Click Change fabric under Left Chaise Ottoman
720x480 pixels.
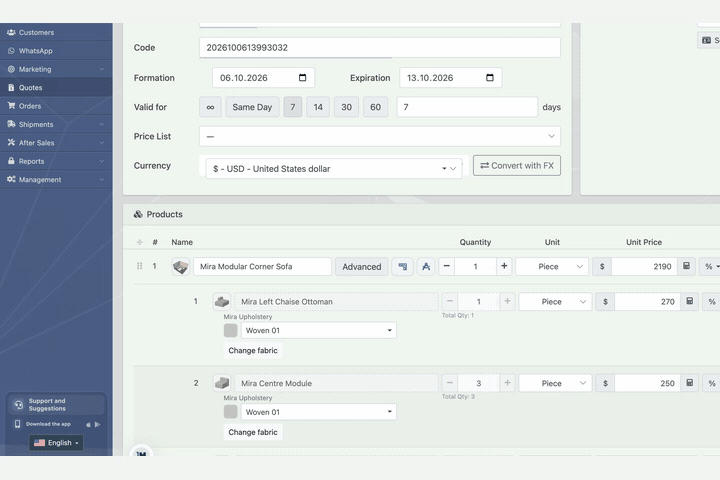point(253,350)
